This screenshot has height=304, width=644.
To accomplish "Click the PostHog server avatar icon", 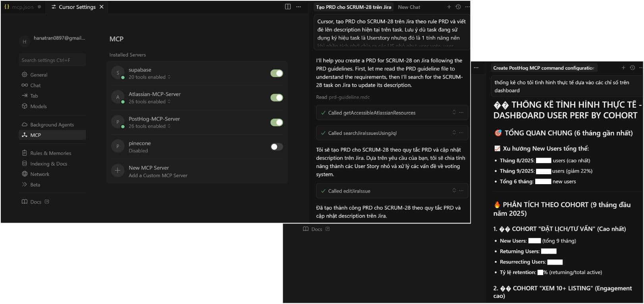I will coord(118,122).
